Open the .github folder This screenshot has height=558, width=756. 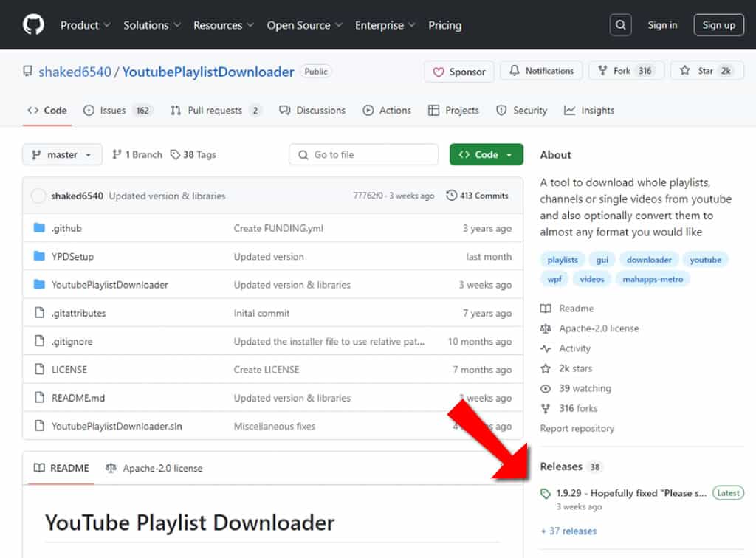(66, 228)
